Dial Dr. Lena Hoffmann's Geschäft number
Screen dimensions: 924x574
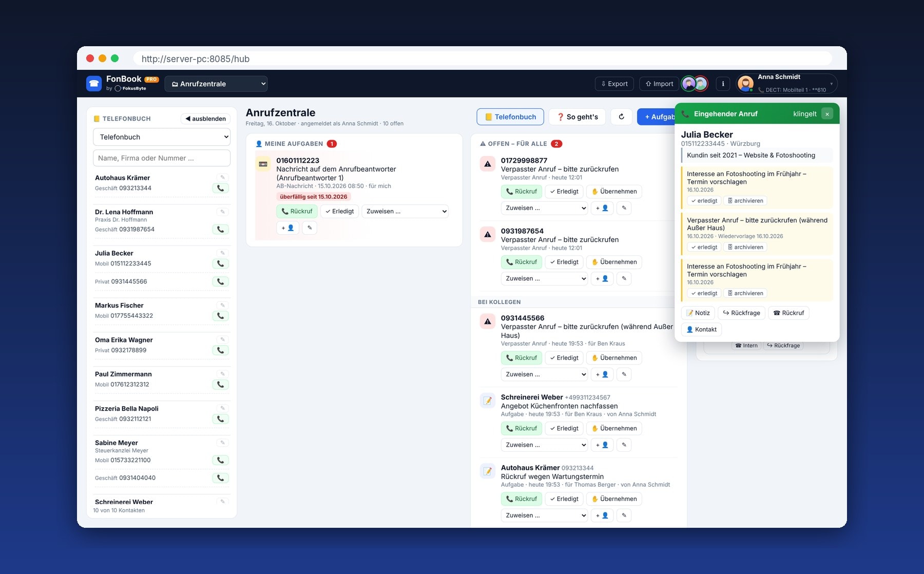click(220, 229)
